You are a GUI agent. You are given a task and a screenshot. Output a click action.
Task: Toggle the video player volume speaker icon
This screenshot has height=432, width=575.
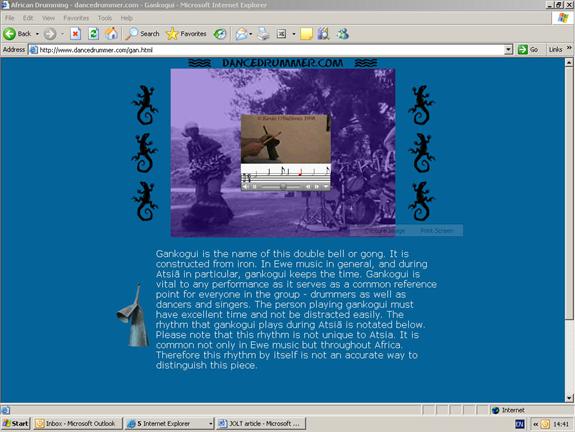246,187
